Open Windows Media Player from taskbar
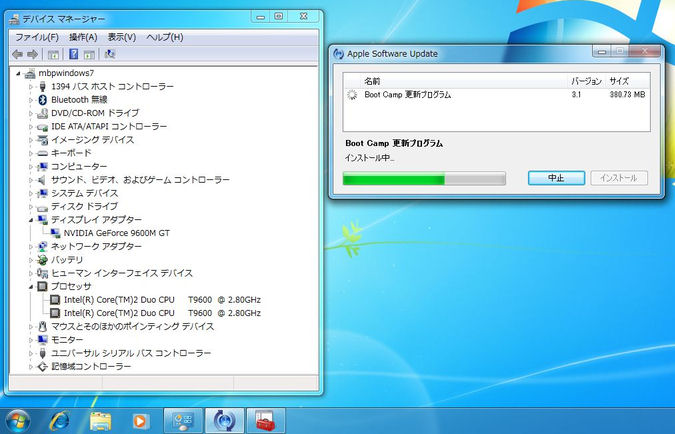The height and width of the screenshot is (434, 675). (x=140, y=421)
